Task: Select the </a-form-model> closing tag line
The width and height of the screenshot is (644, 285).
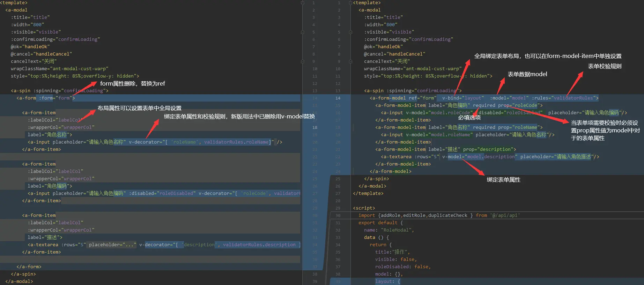Action: [x=391, y=171]
